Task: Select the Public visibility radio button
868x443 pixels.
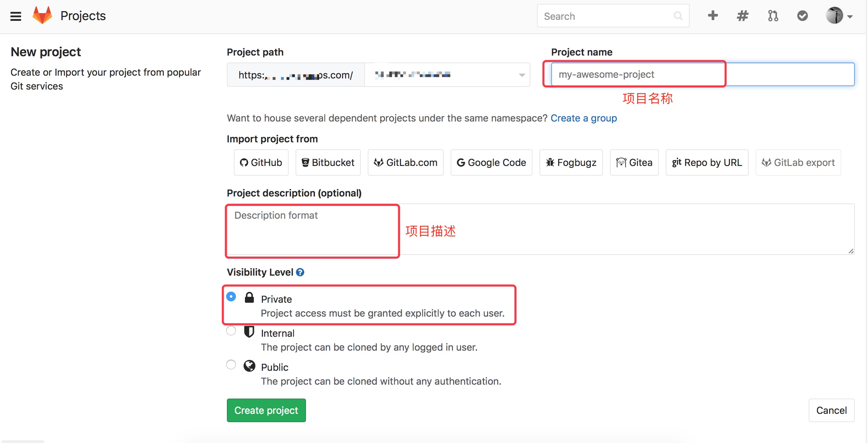Action: click(231, 365)
